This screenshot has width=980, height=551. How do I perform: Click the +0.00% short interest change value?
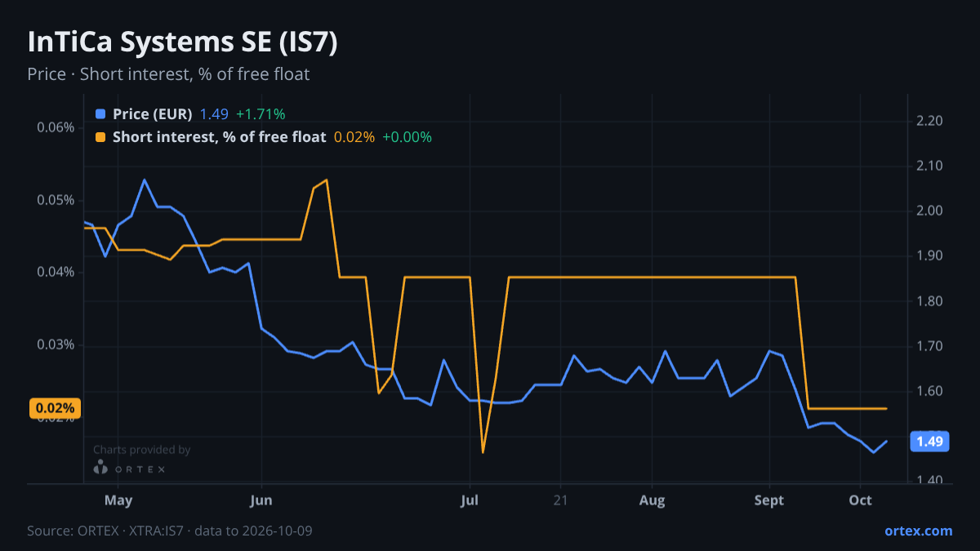click(407, 137)
